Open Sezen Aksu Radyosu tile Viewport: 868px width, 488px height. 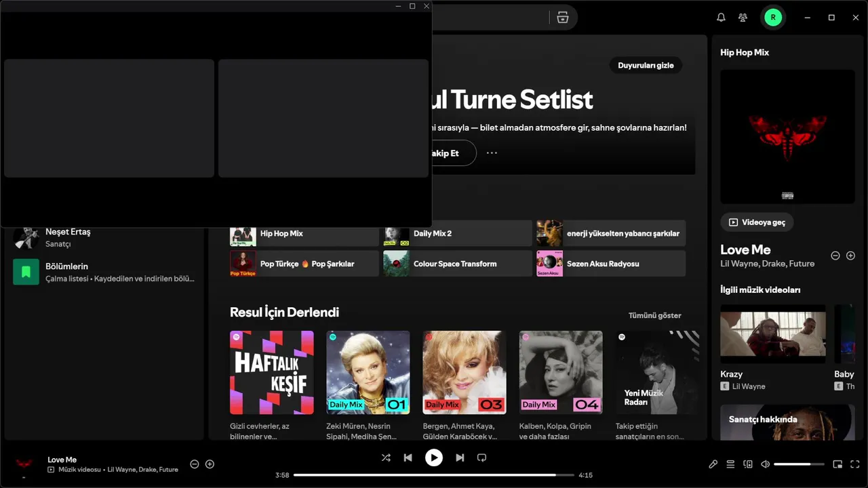click(611, 264)
